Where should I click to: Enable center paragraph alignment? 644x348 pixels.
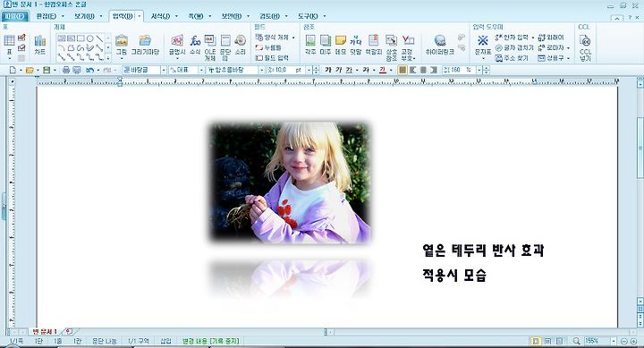pyautogui.click(x=423, y=71)
